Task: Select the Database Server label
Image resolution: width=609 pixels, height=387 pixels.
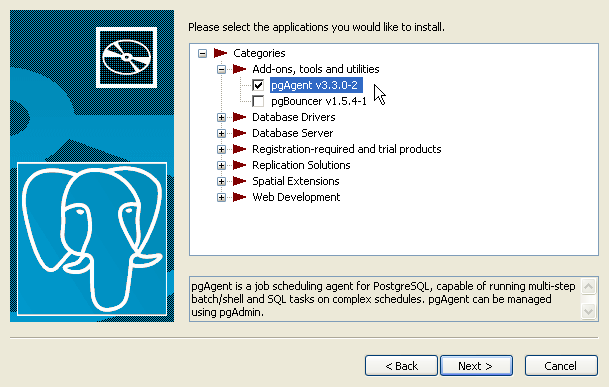Action: tap(292, 133)
